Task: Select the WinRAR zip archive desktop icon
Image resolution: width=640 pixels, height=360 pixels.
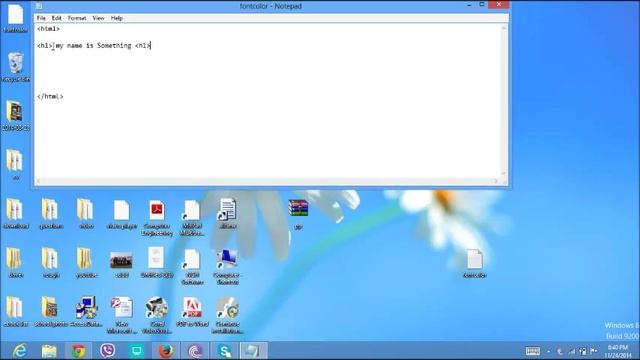Action: coord(298,214)
